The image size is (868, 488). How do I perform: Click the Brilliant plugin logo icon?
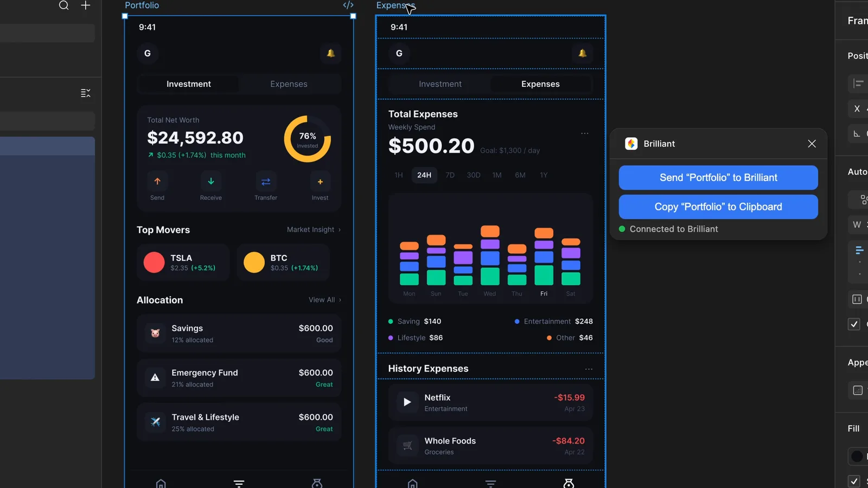[x=631, y=144]
